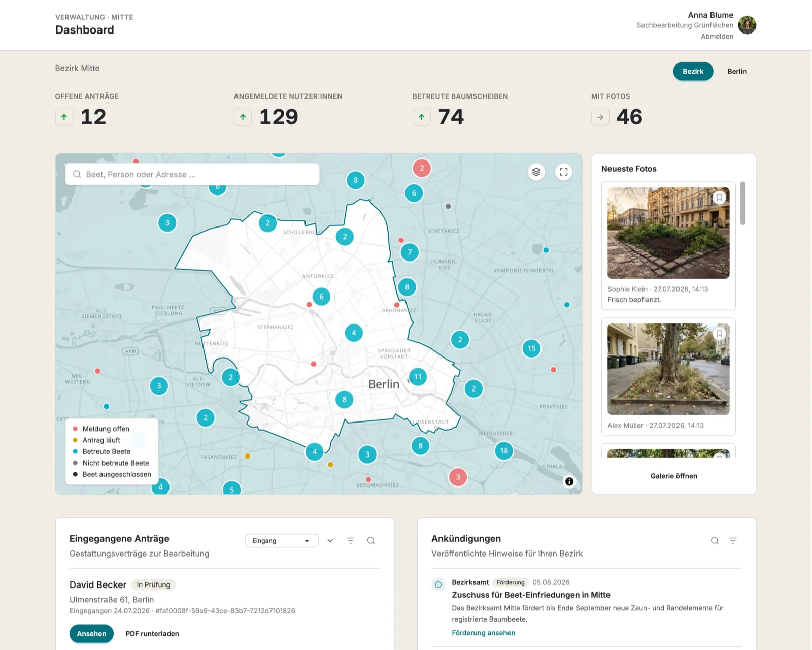The width and height of the screenshot is (812, 650).
Task: Expand the map to fullscreen
Action: click(564, 172)
